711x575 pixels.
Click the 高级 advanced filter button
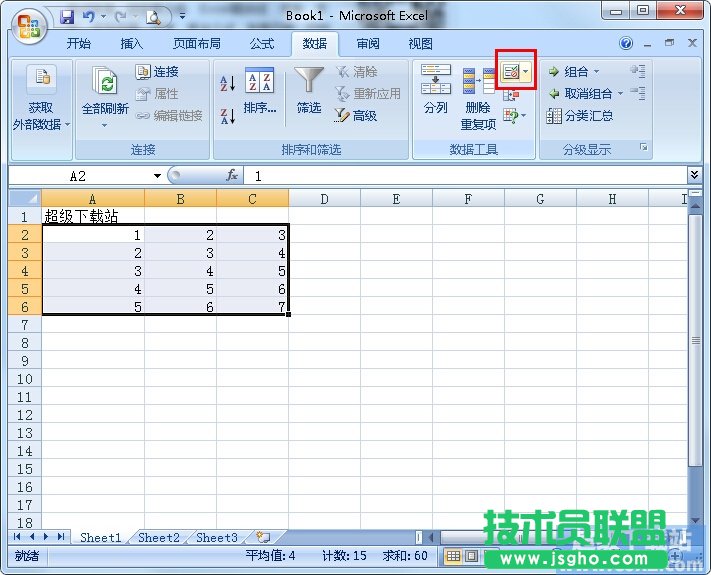pos(356,116)
